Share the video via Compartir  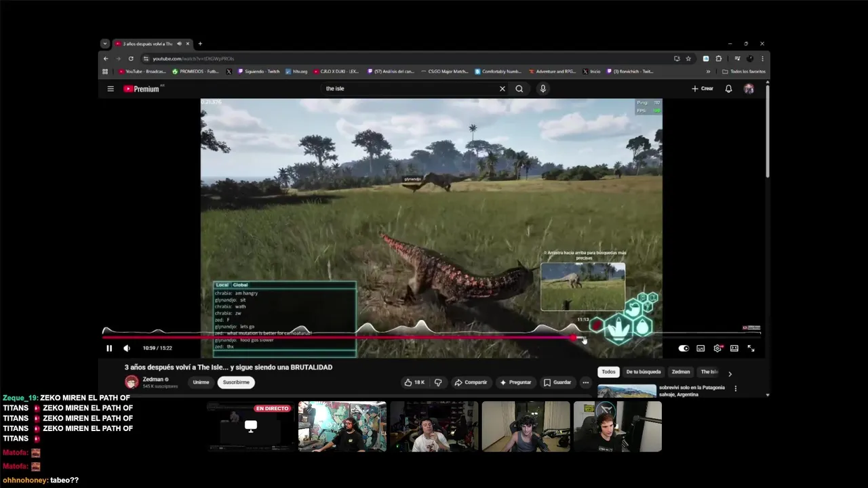(x=471, y=382)
